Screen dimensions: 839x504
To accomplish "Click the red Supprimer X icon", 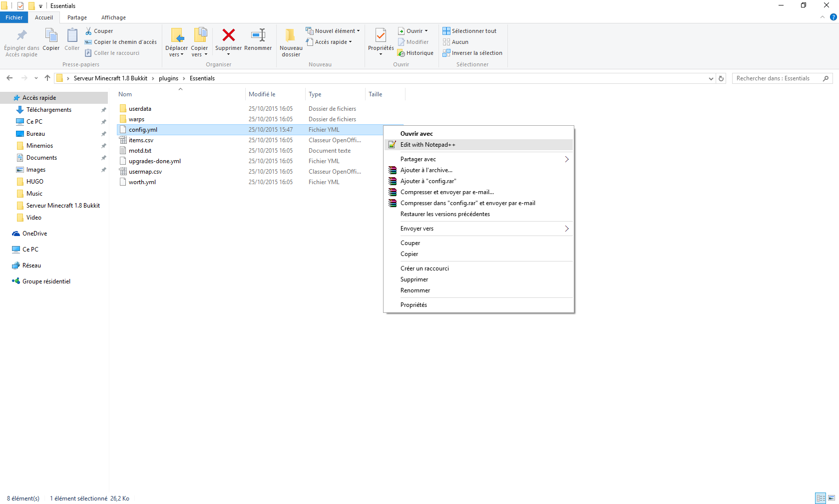I will pyautogui.click(x=229, y=35).
